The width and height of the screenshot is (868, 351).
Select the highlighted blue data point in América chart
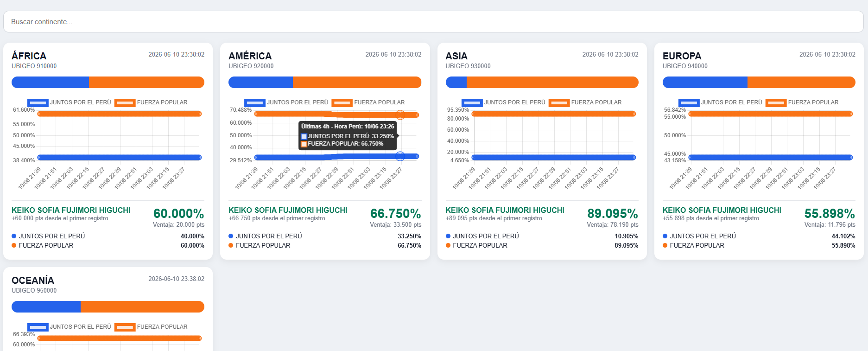point(400,156)
